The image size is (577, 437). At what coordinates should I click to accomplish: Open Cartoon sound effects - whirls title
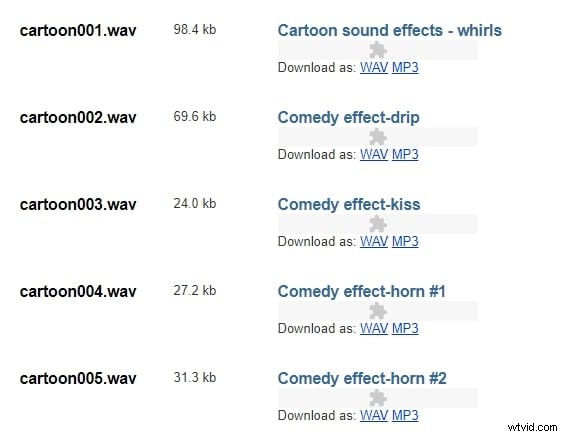[390, 31]
